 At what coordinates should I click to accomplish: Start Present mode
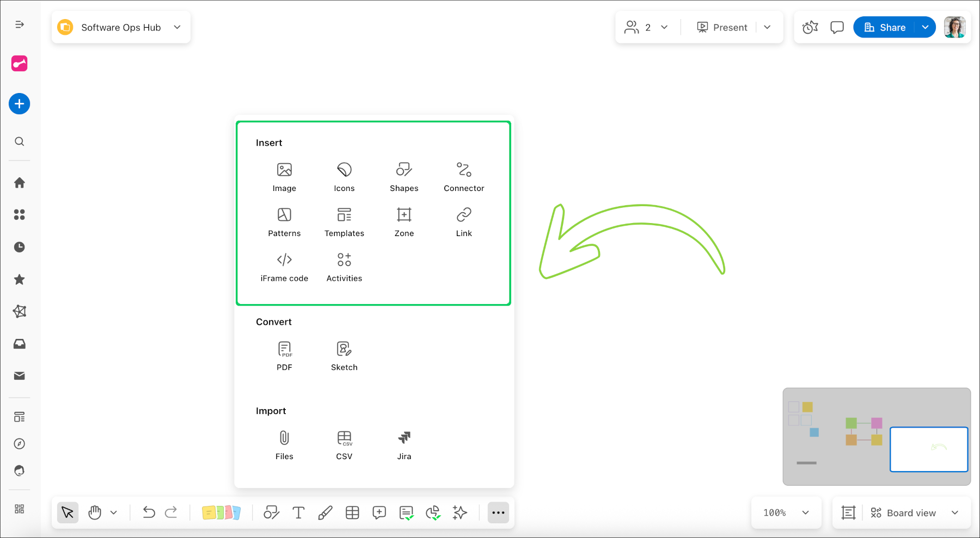[722, 27]
